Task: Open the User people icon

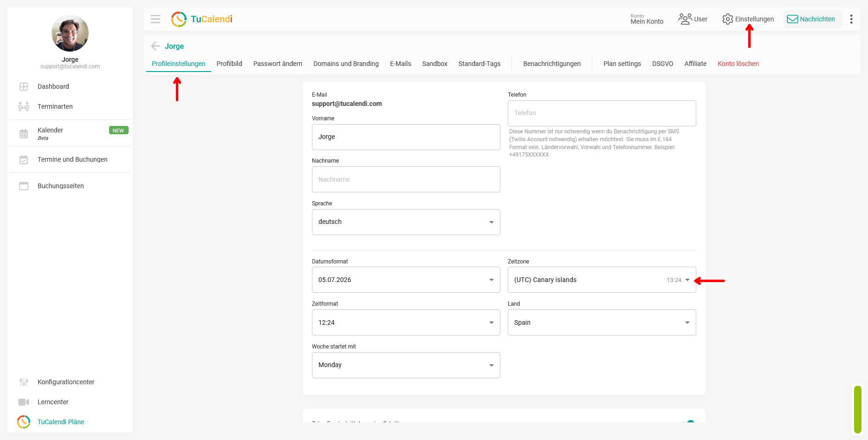Action: tap(685, 19)
